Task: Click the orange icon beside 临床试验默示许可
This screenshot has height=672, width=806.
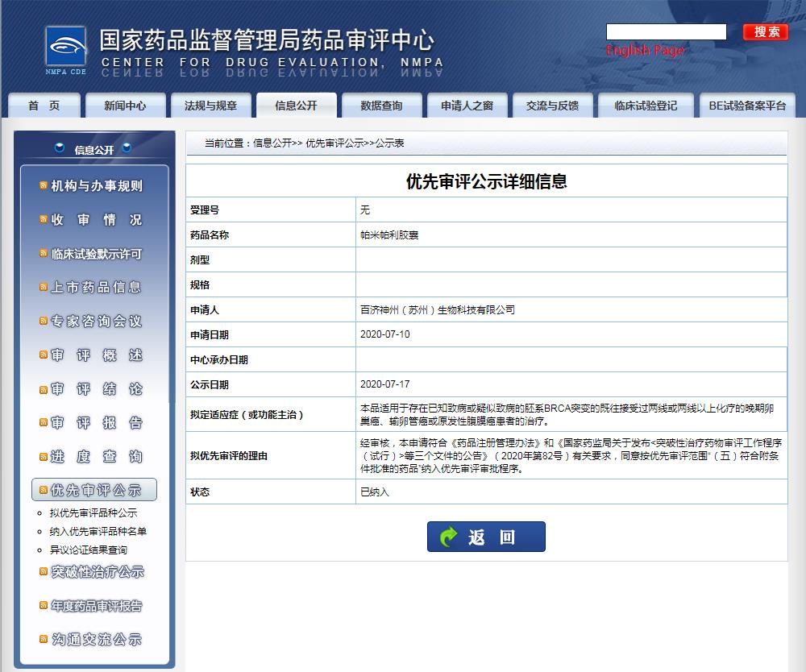Action: click(x=44, y=254)
